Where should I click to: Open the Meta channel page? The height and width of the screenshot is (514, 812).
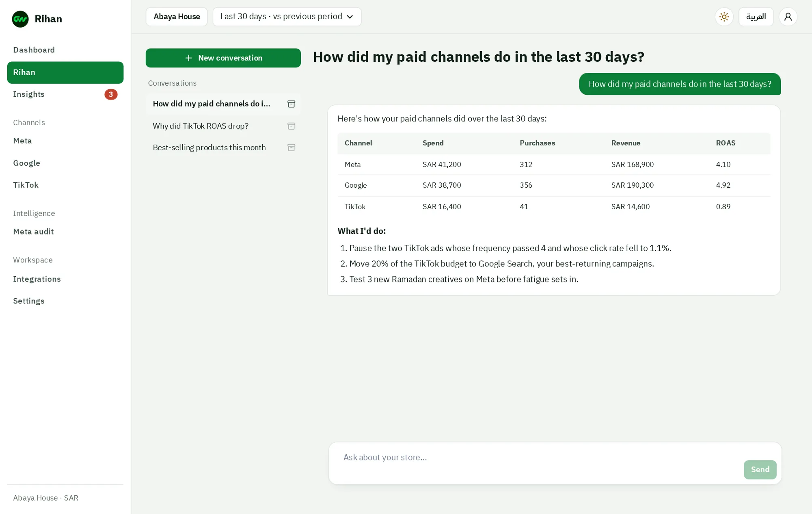pos(65,141)
